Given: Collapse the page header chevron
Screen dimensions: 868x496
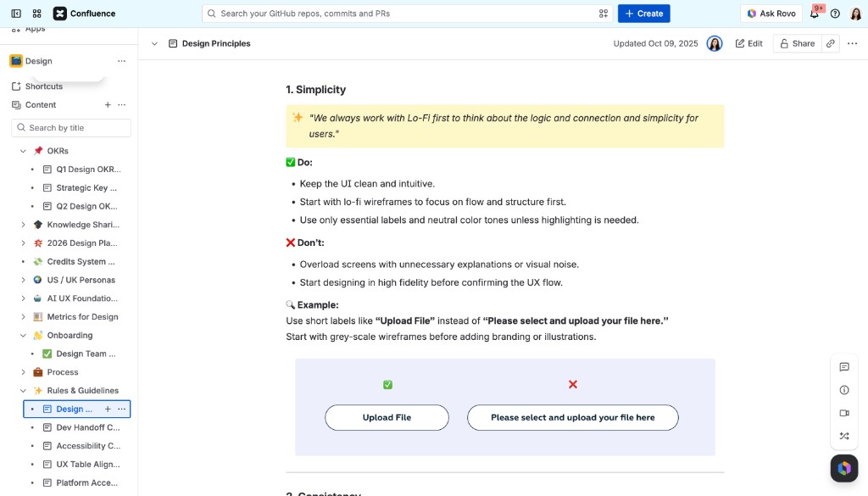Looking at the screenshot, I should pos(154,43).
